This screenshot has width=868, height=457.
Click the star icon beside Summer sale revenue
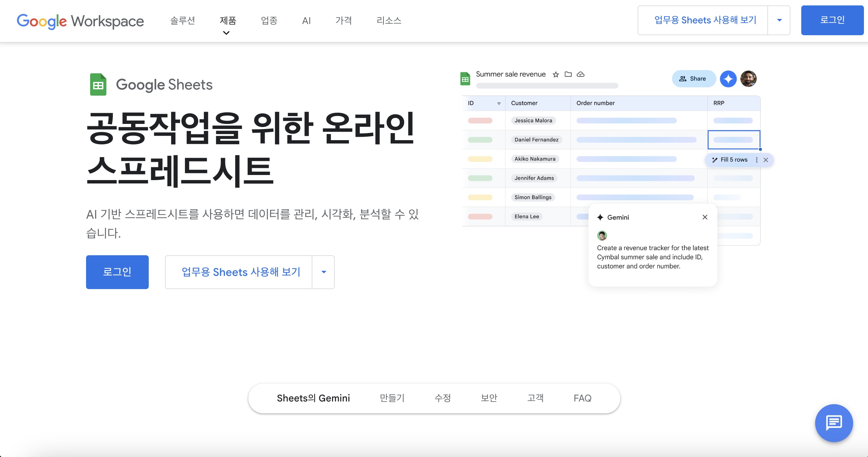tap(556, 74)
